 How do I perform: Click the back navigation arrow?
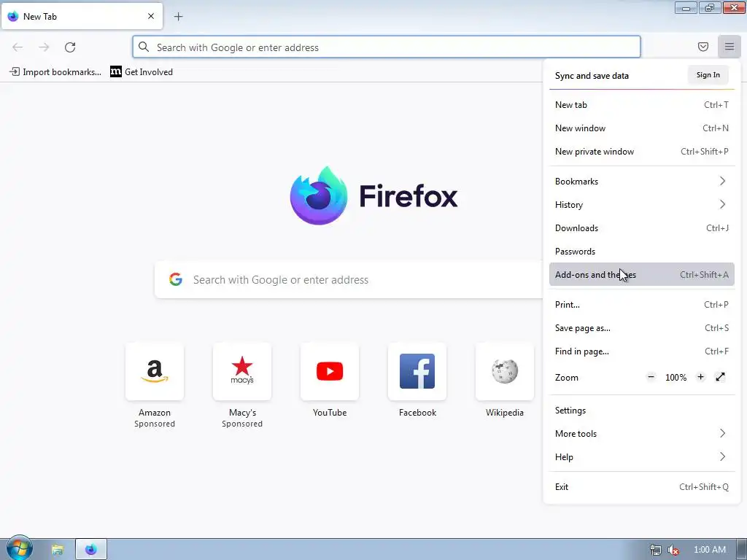(18, 47)
